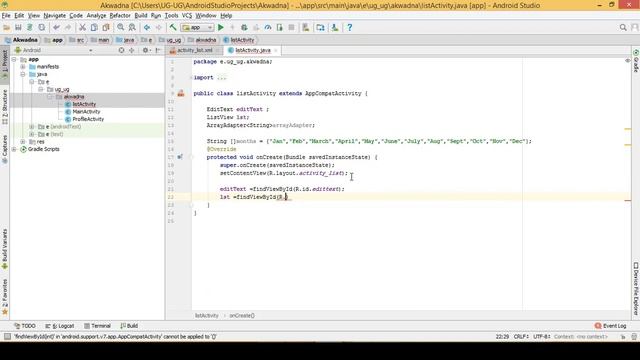Expand the res folder node
Screen dimensions: 640x360
click(23, 142)
